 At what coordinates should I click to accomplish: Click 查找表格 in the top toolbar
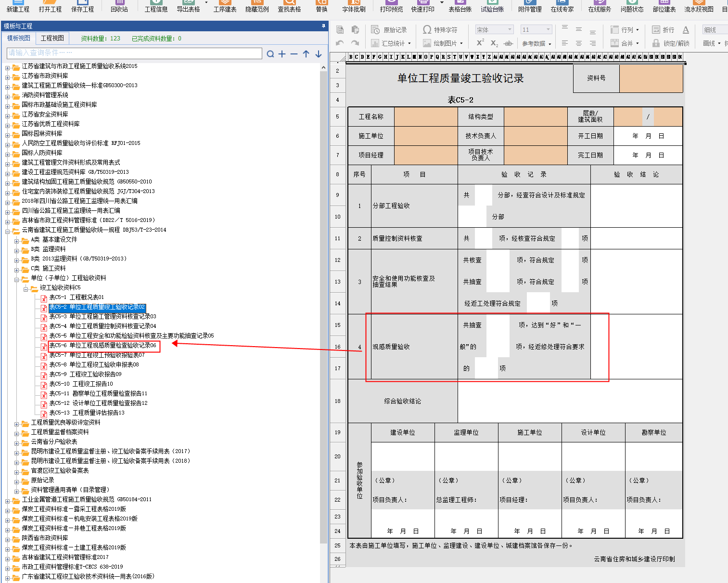click(x=289, y=6)
